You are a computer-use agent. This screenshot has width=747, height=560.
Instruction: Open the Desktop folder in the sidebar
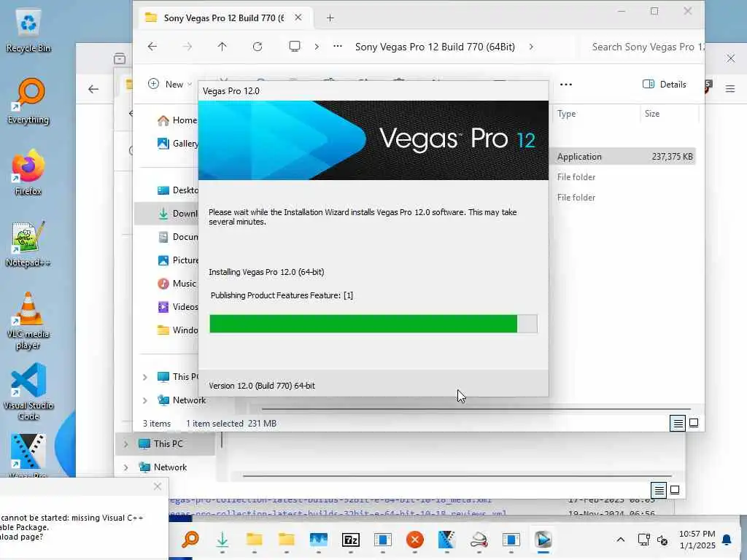pyautogui.click(x=177, y=190)
